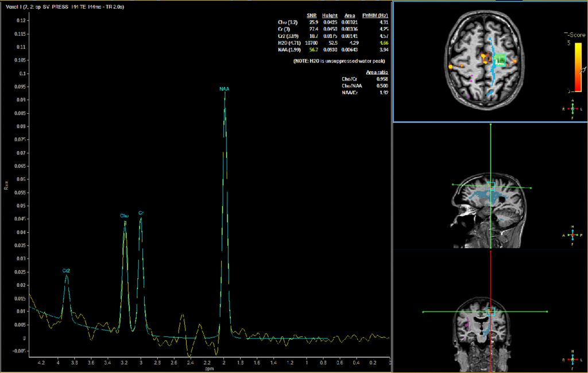588x373 pixels.
Task: Select the NAA peak label on spectrum
Action: (x=225, y=89)
